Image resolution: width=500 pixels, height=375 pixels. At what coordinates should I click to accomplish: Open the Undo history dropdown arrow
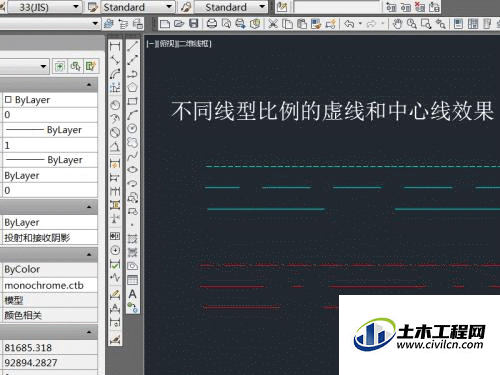(360, 24)
